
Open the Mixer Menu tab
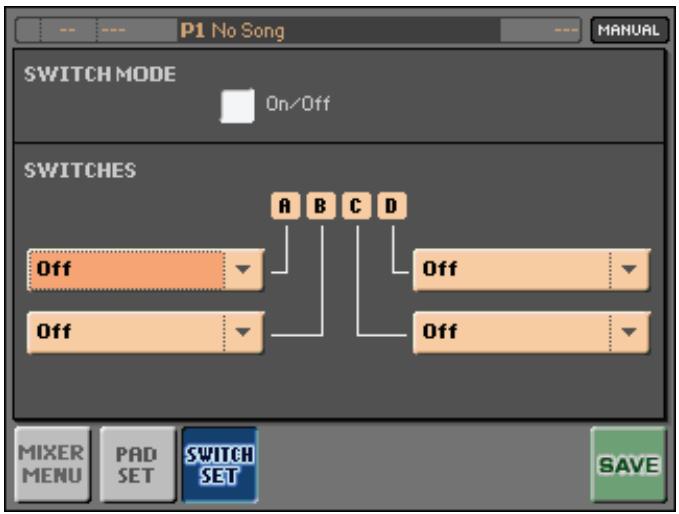point(52,464)
